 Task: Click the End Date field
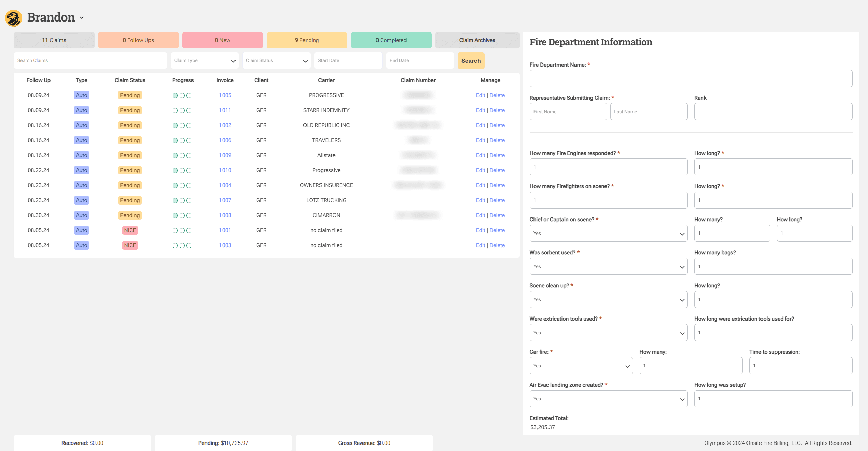[420, 60]
